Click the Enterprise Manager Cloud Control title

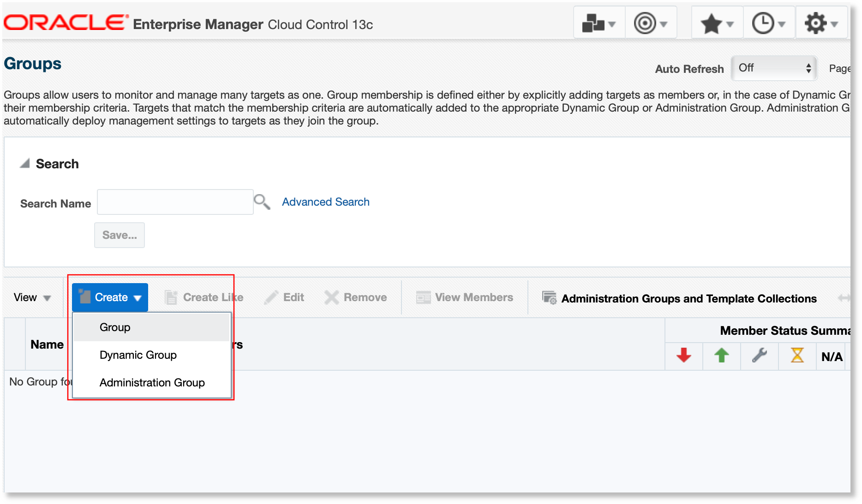(x=253, y=24)
